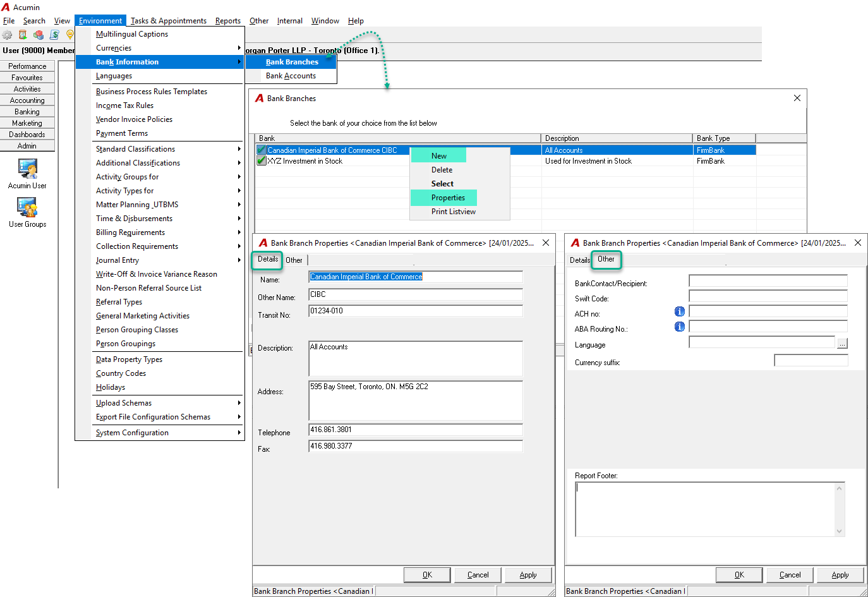Image resolution: width=868 pixels, height=597 pixels.
Task: Click the Report Footer scrollbar down arrow
Action: tap(840, 531)
